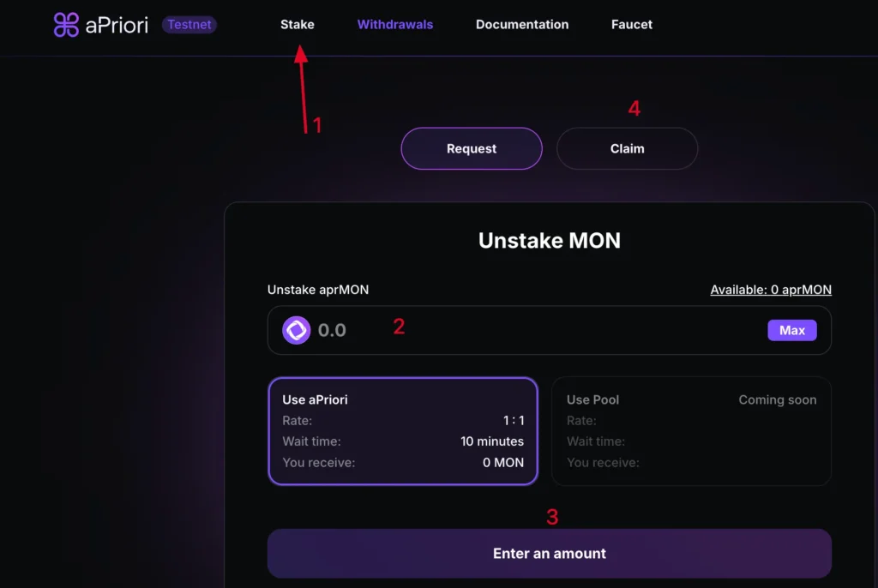Switch to the Claim tab
Image resolution: width=878 pixels, height=588 pixels.
coord(627,148)
